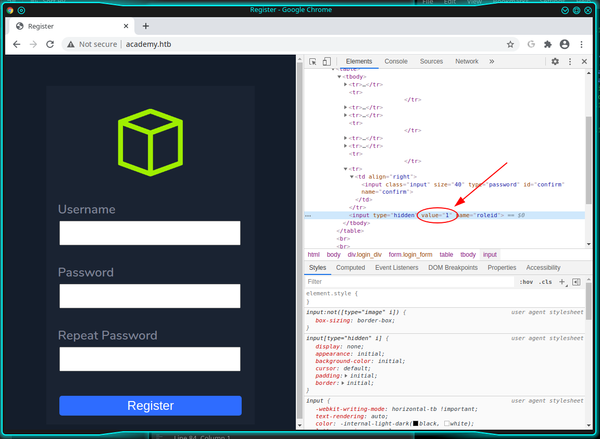Switch to the Console tab

(x=396, y=61)
